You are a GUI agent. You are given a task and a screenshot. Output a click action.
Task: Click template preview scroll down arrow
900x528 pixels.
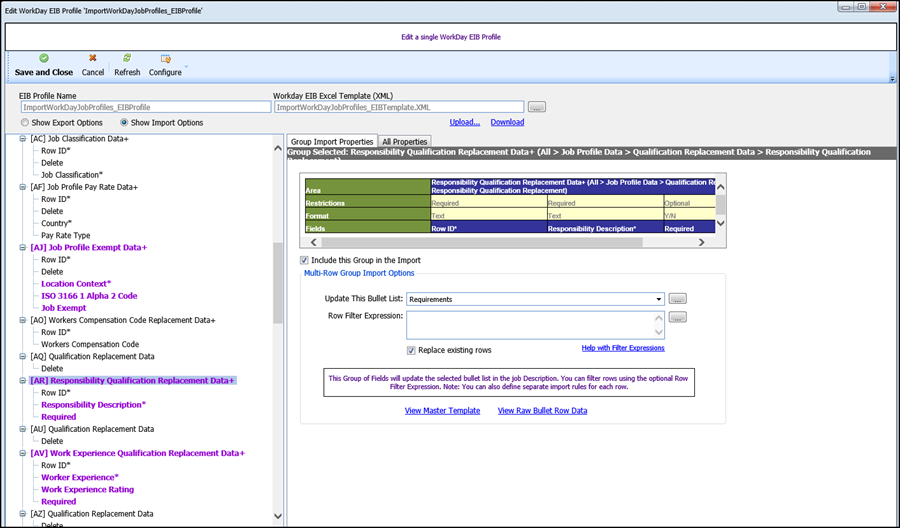click(721, 223)
